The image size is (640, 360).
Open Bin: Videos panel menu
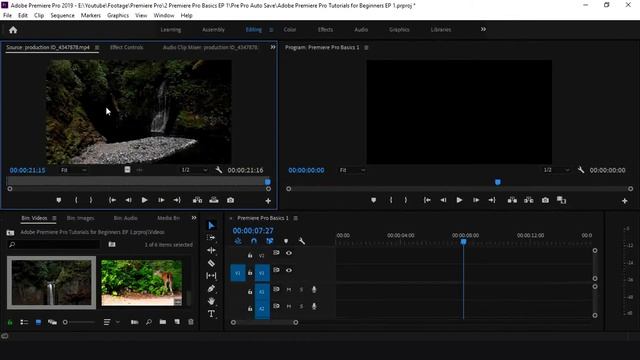coord(54,218)
